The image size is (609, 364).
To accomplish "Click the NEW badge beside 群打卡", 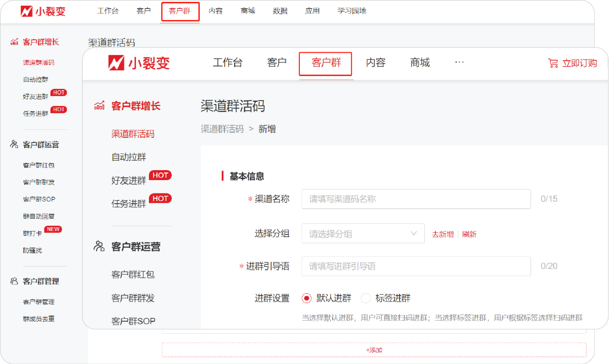I will coord(53,229).
